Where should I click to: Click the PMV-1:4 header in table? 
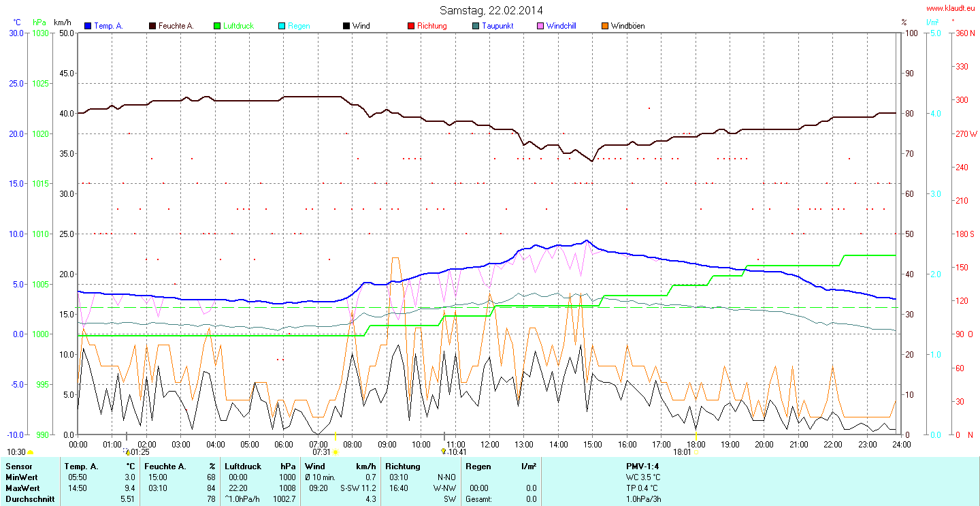[642, 466]
